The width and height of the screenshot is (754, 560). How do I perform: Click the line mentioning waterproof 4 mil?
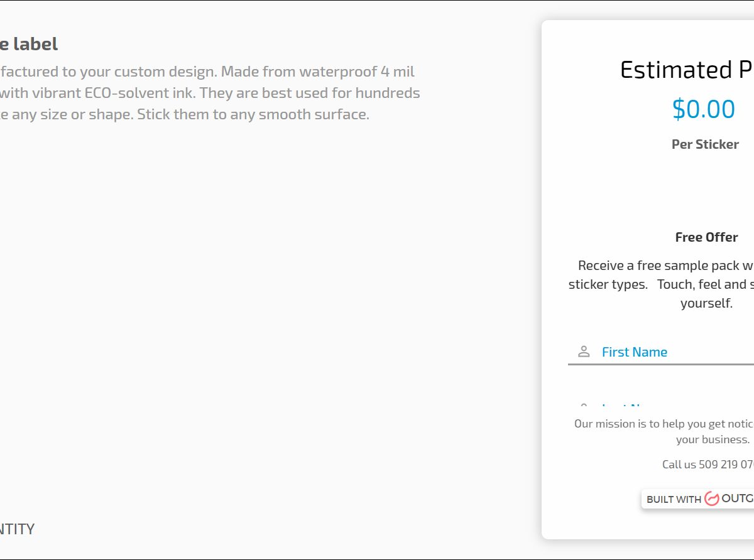click(207, 72)
